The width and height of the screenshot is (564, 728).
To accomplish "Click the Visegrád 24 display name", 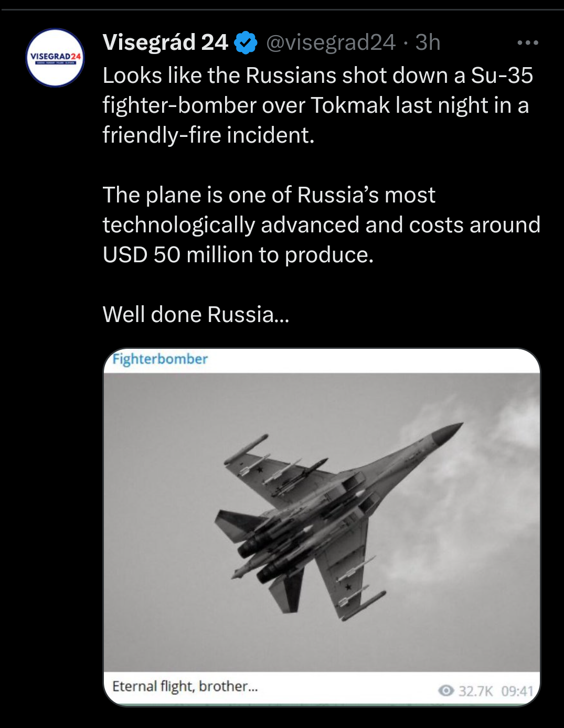I will pos(165,42).
